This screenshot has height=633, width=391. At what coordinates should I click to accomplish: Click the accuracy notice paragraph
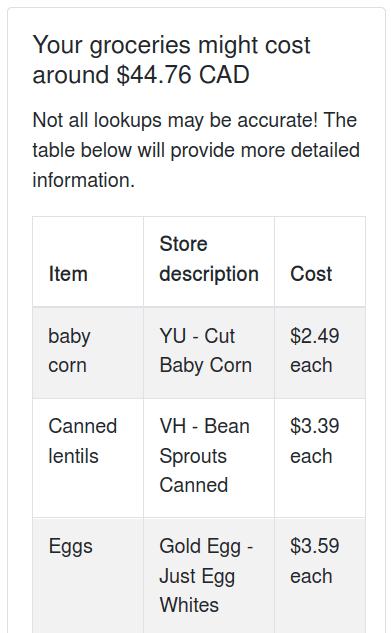[196, 150]
